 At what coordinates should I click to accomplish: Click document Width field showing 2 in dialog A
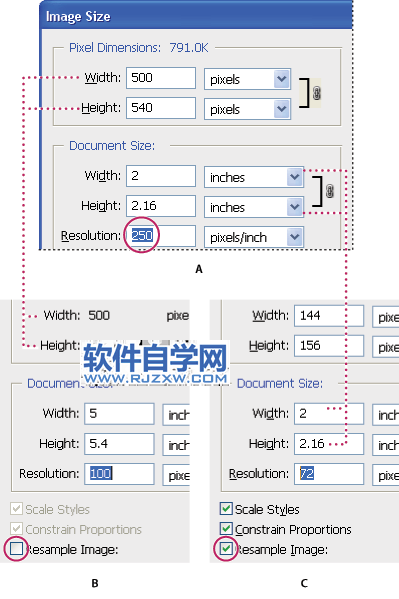pyautogui.click(x=161, y=176)
